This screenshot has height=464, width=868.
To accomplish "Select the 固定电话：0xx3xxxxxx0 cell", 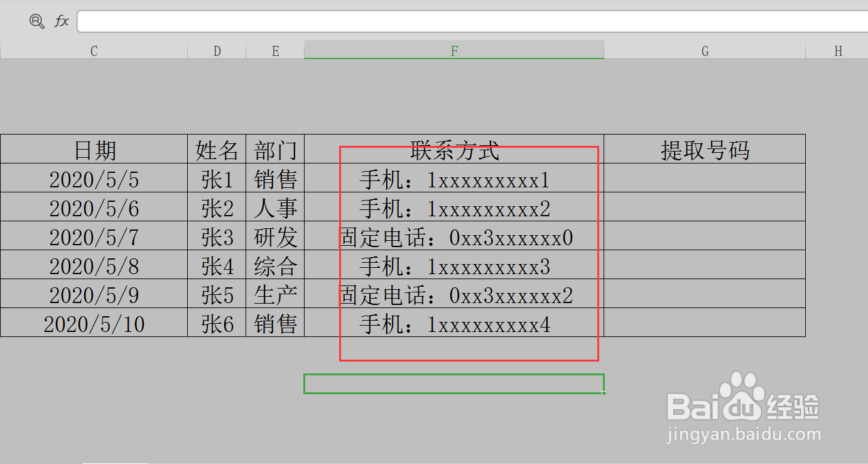I will coord(453,236).
